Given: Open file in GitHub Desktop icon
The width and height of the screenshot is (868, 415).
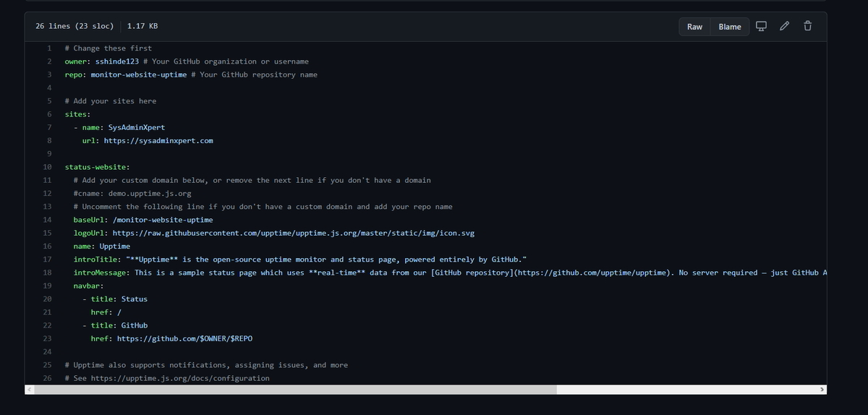Looking at the screenshot, I should click(761, 27).
